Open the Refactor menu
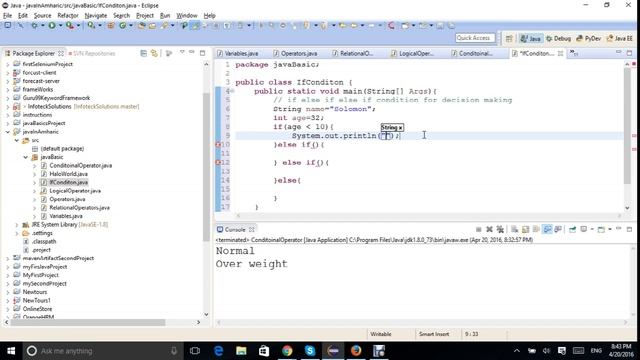The image size is (640, 360). 68,16
